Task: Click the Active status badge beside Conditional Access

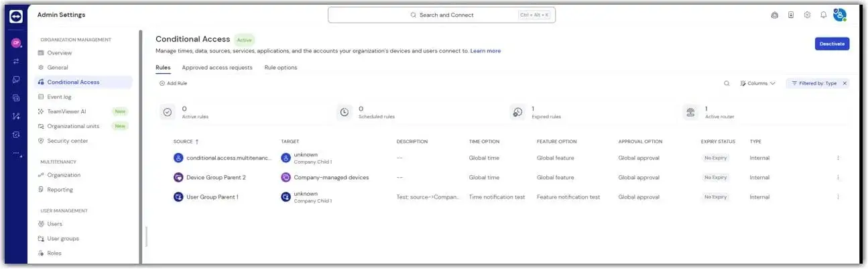Action: (245, 40)
